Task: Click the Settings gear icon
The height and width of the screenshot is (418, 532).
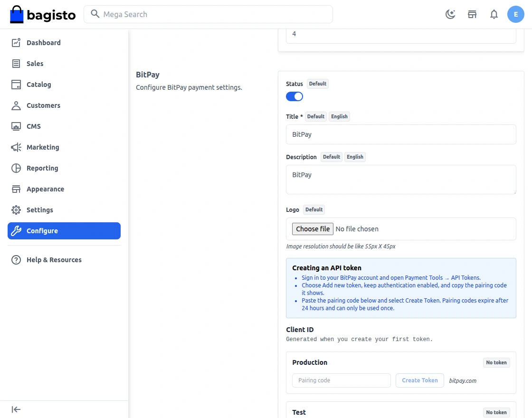Action: coord(16,210)
